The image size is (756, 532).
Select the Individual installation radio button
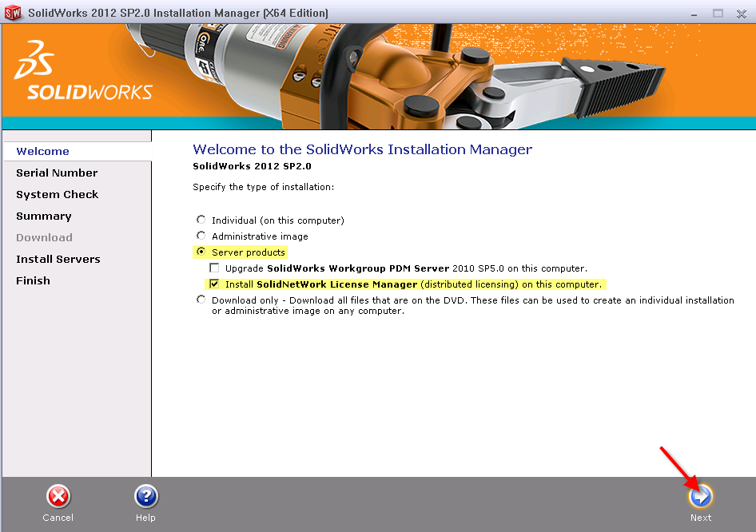201,220
